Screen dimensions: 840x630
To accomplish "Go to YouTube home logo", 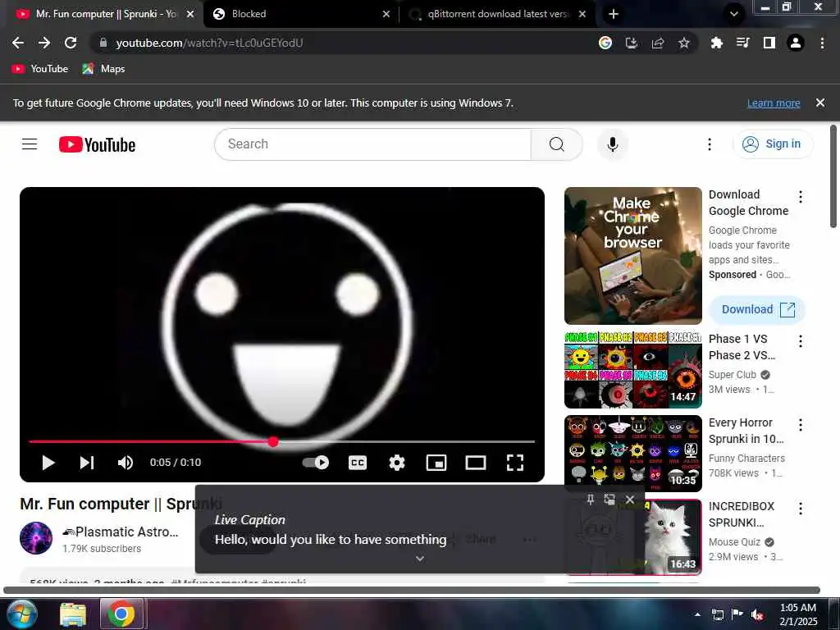I will (97, 144).
